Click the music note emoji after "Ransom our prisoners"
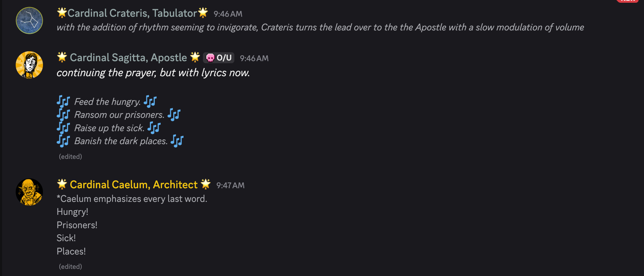The image size is (644, 276). click(174, 115)
